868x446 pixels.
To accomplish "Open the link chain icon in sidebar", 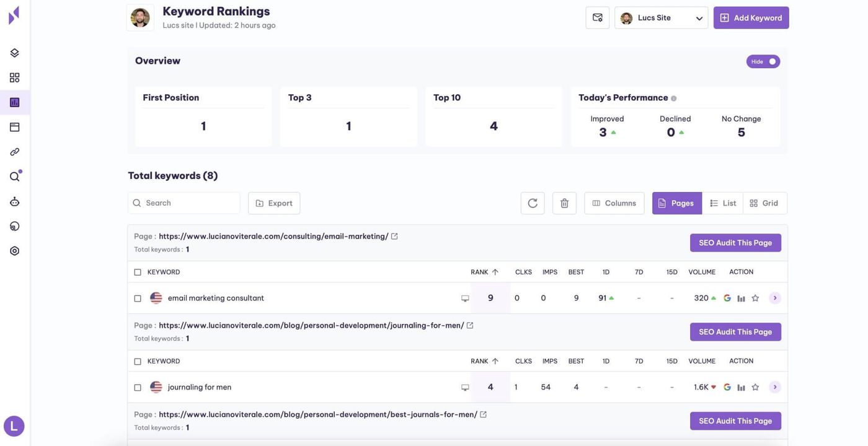I will click(14, 152).
